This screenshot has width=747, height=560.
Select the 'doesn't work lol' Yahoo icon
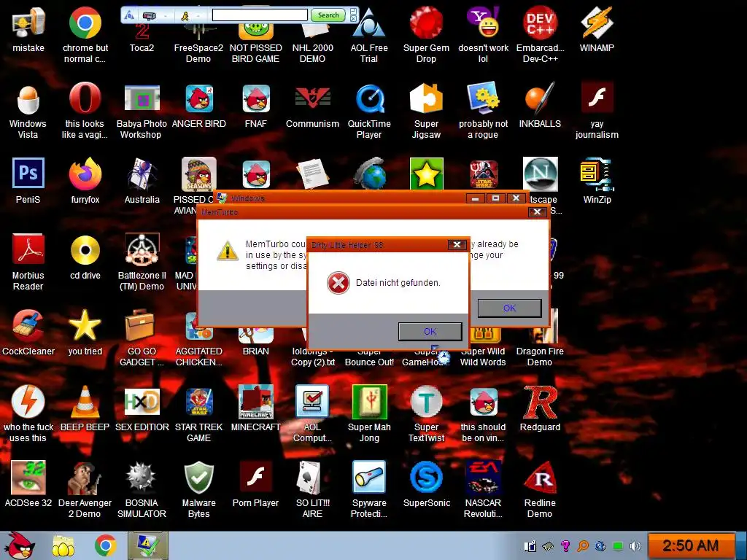click(x=483, y=34)
